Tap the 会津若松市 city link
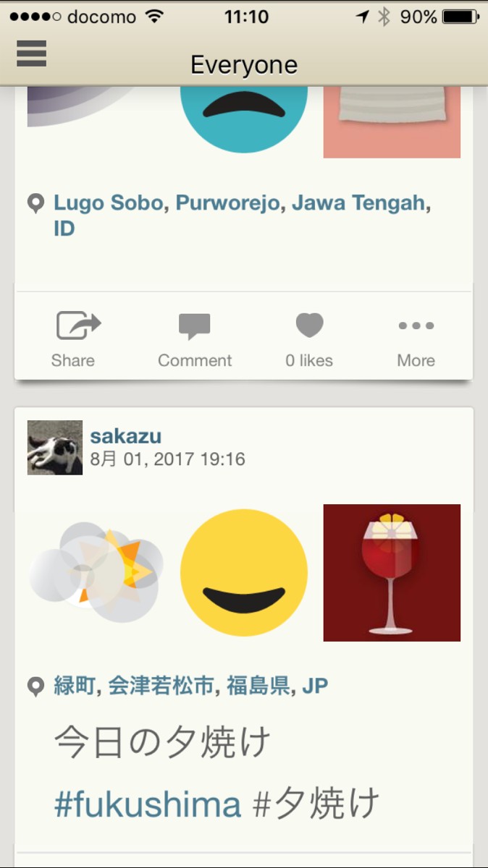 tap(161, 686)
